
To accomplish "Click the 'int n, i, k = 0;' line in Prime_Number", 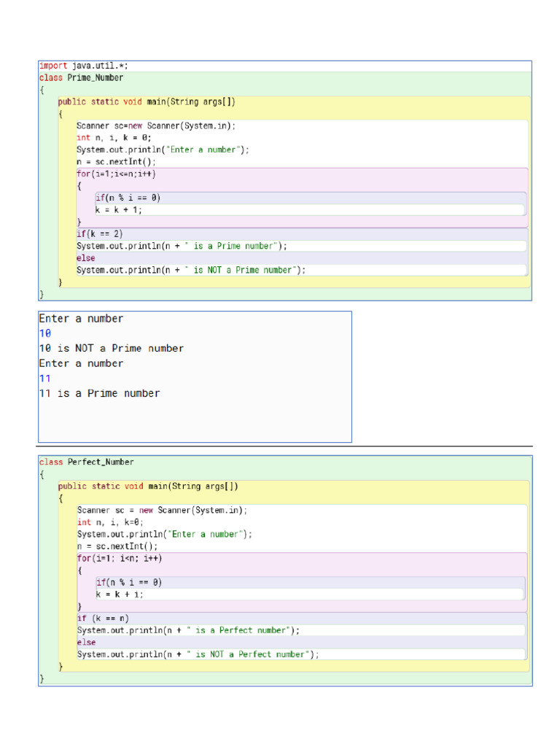I will (114, 138).
